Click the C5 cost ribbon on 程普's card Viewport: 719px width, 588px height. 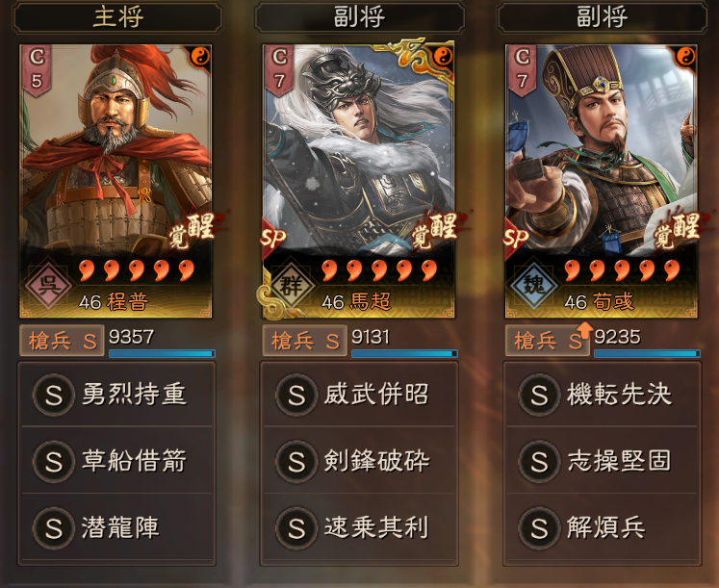[x=37, y=70]
